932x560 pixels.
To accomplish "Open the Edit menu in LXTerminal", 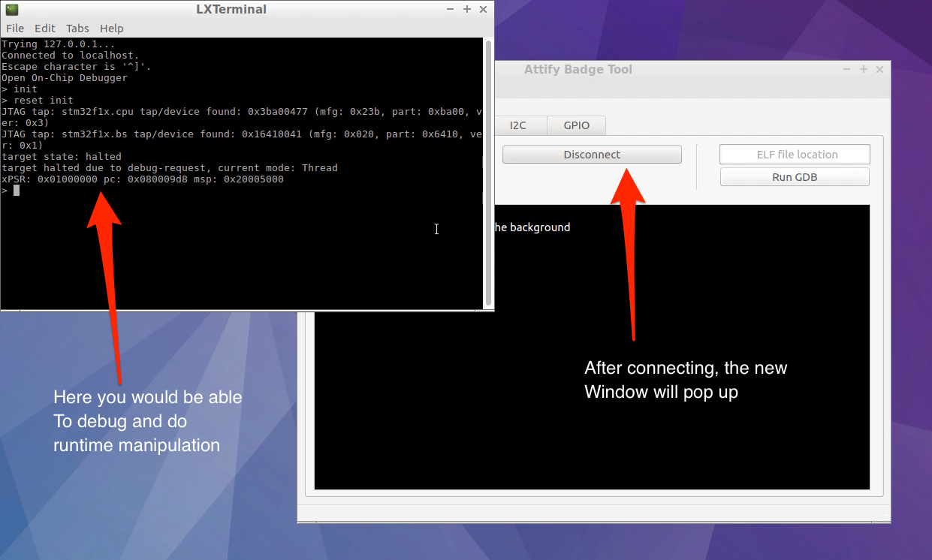I will [44, 28].
